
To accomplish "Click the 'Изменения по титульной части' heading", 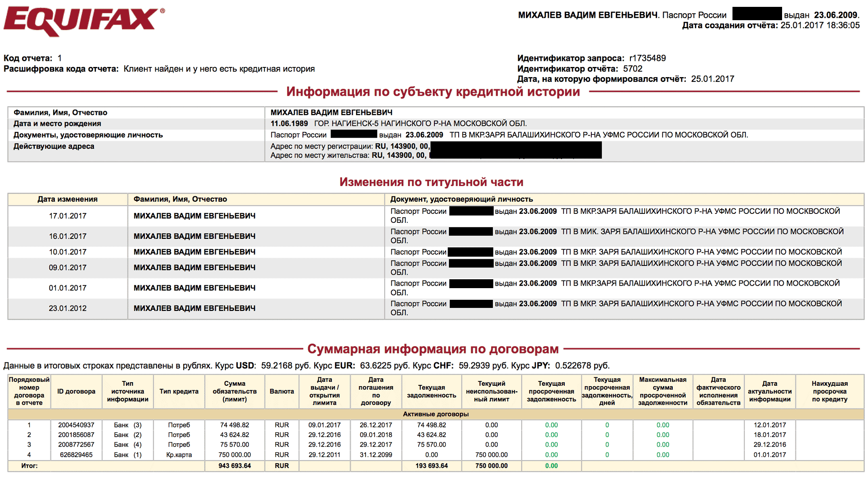I will pos(431,182).
